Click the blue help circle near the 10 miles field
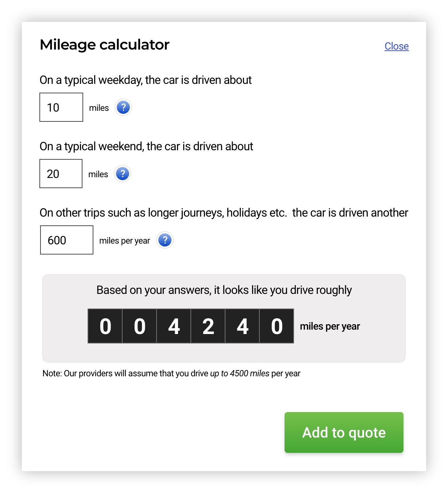Image resolution: width=448 pixels, height=493 pixels. pos(123,107)
